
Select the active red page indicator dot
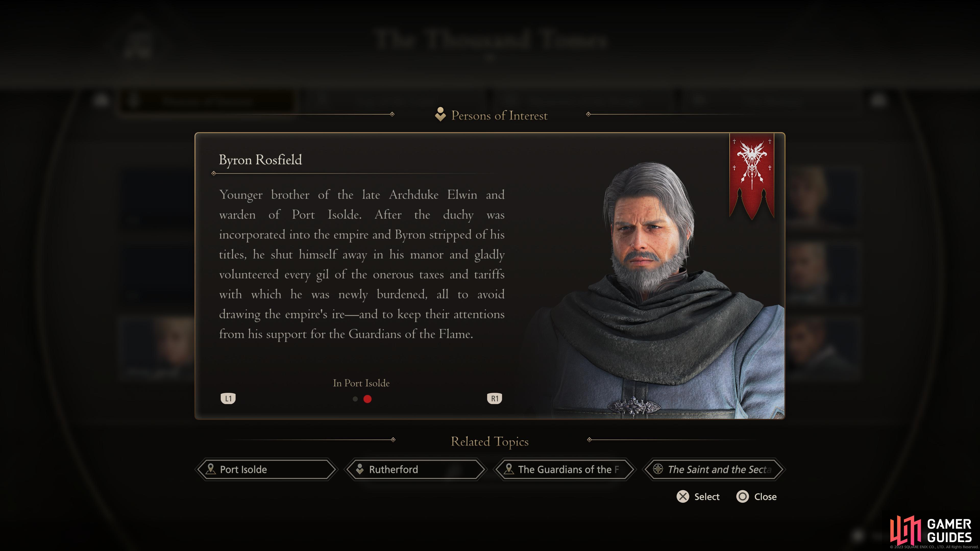367,399
